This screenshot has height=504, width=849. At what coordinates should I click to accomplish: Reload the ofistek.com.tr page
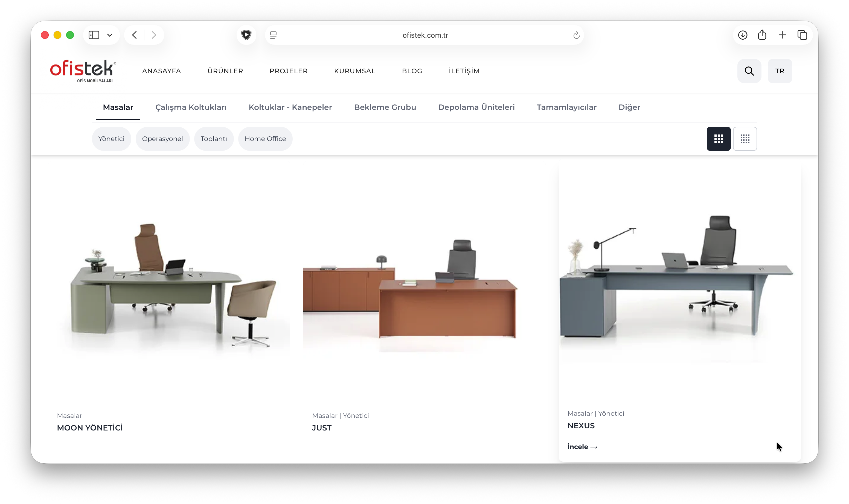click(576, 35)
